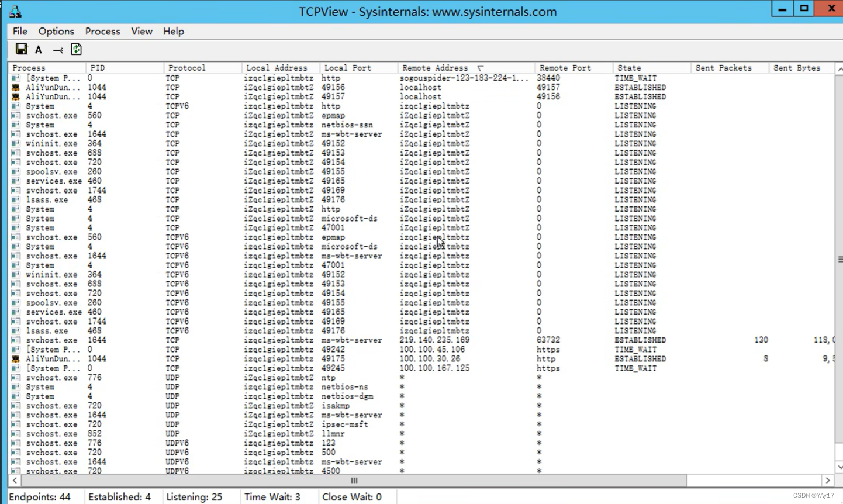Click the process icon of the System netbios-dgm row
The width and height of the screenshot is (843, 504).
click(x=16, y=396)
